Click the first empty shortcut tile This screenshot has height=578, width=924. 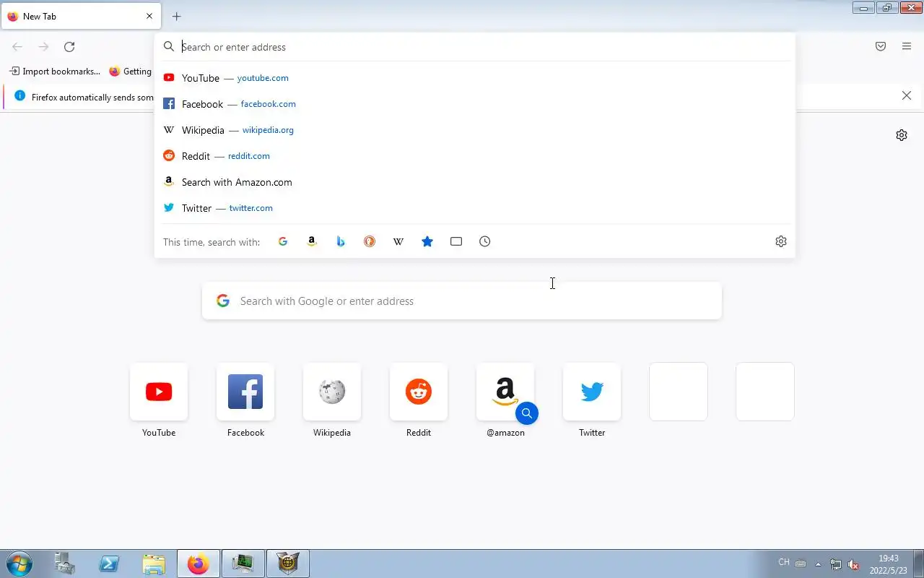(679, 392)
